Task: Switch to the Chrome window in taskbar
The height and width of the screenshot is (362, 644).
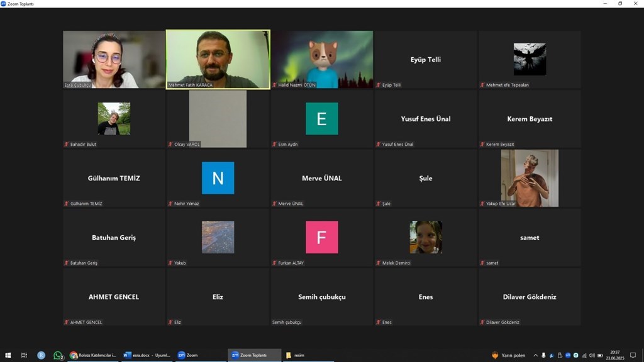Action: [92, 355]
